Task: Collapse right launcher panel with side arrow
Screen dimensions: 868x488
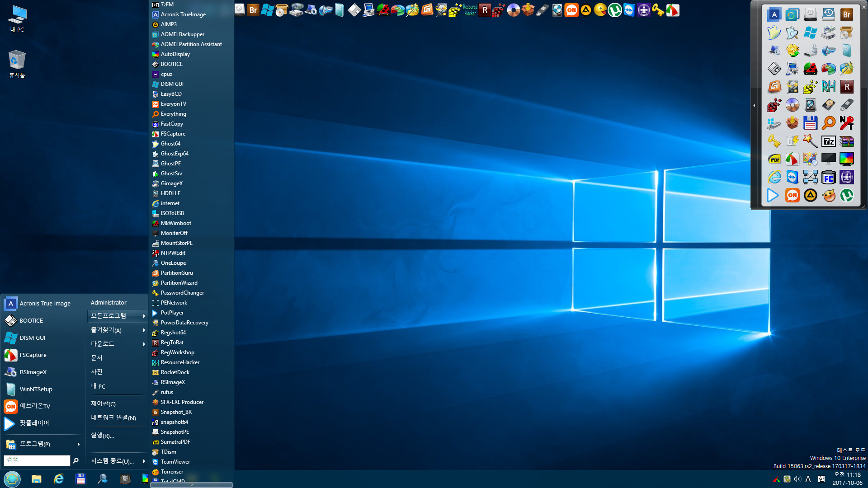Action: pyautogui.click(x=754, y=106)
